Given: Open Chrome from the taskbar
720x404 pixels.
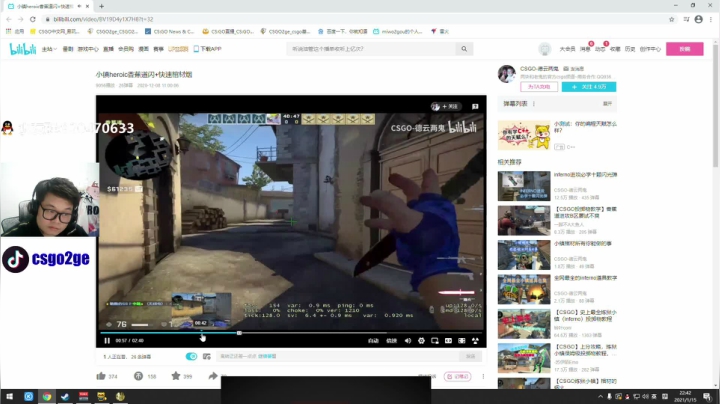Looking at the screenshot, I should tap(47, 397).
